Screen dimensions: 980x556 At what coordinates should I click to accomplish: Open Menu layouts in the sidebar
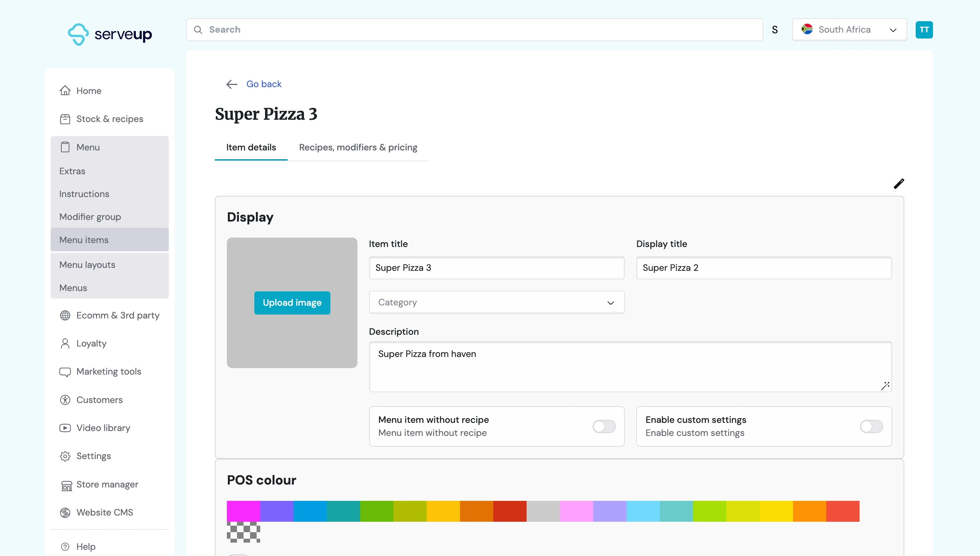[x=87, y=265]
